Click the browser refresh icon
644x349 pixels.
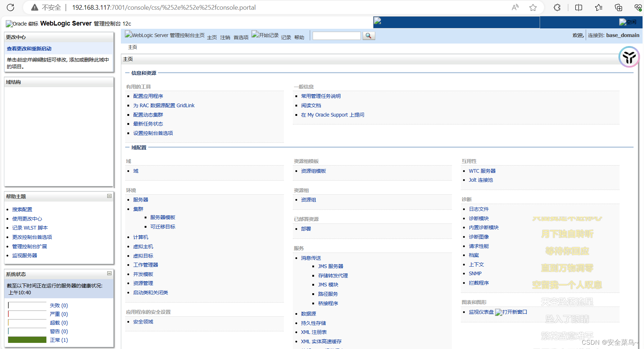coord(10,7)
